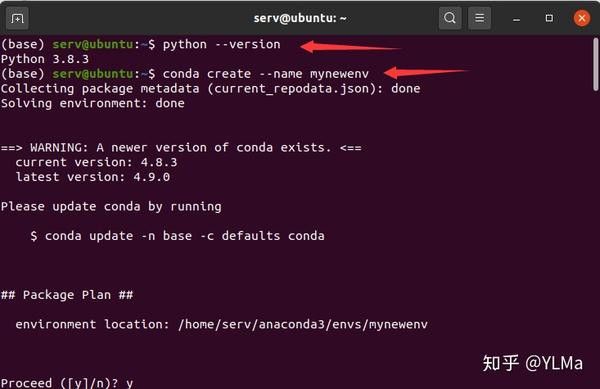
Task: Maximize the terminal window
Action: [x=549, y=18]
